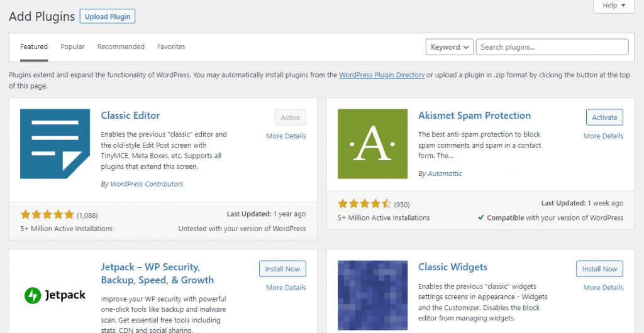Click the (950) ratings count
The image size is (644, 333).
point(402,204)
